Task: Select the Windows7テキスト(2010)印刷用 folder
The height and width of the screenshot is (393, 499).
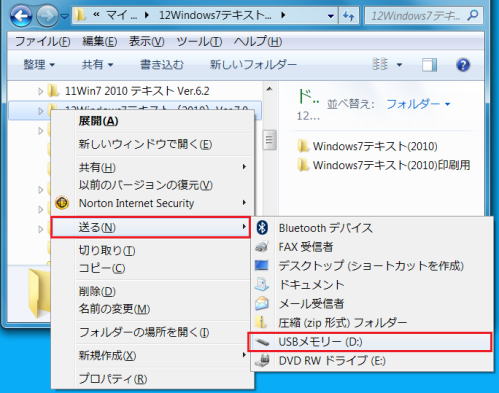Action: 391,165
